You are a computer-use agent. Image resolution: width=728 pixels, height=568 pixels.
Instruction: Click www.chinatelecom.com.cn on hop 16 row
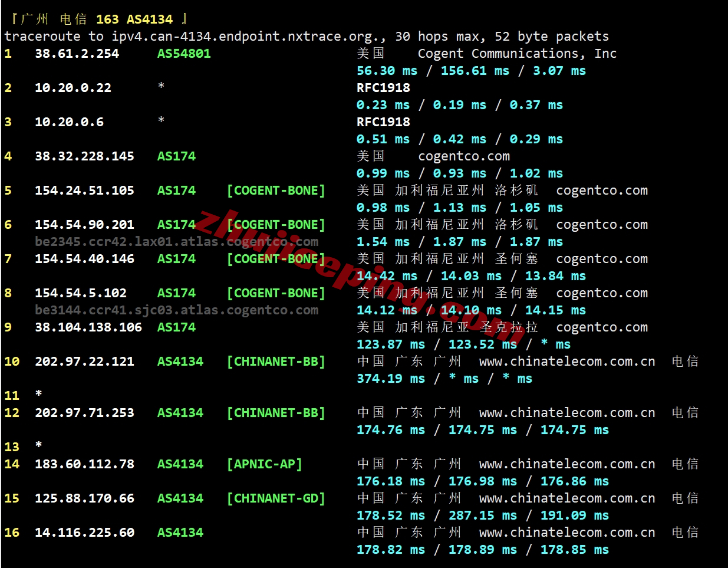coord(567,533)
